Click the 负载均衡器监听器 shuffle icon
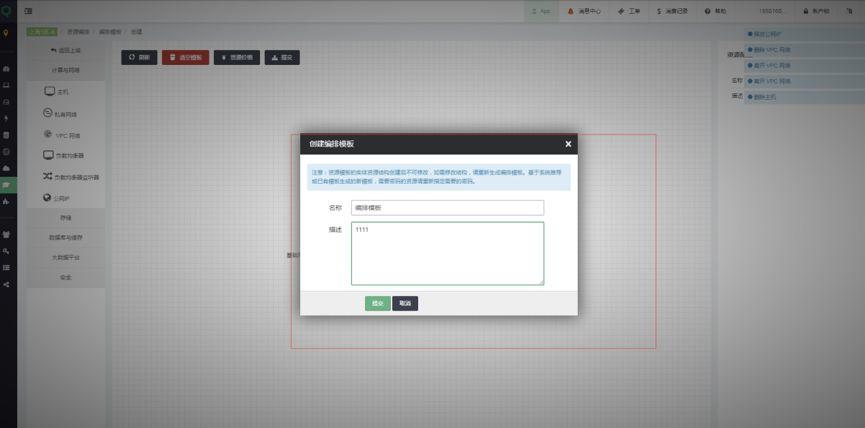 [x=48, y=177]
